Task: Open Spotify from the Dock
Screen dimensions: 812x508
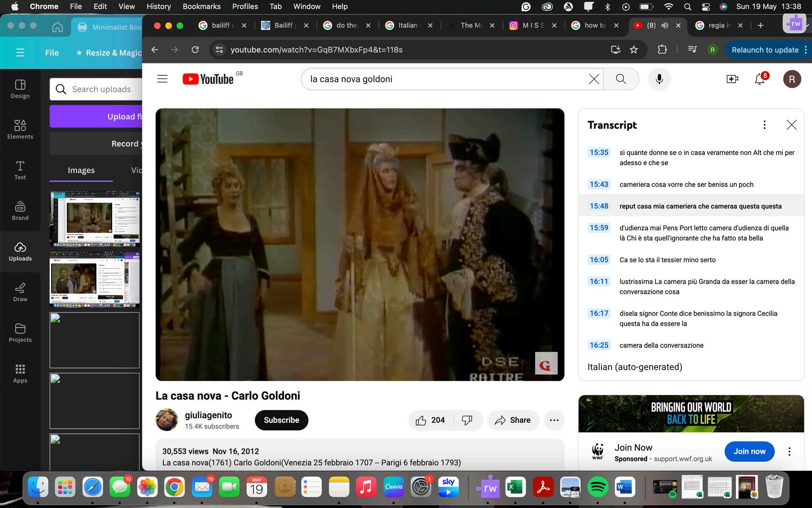Action: click(598, 487)
